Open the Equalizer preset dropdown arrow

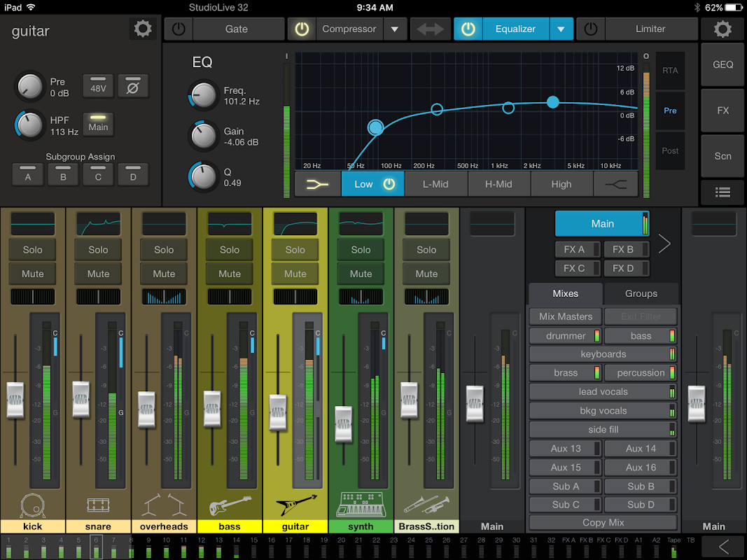(x=561, y=29)
